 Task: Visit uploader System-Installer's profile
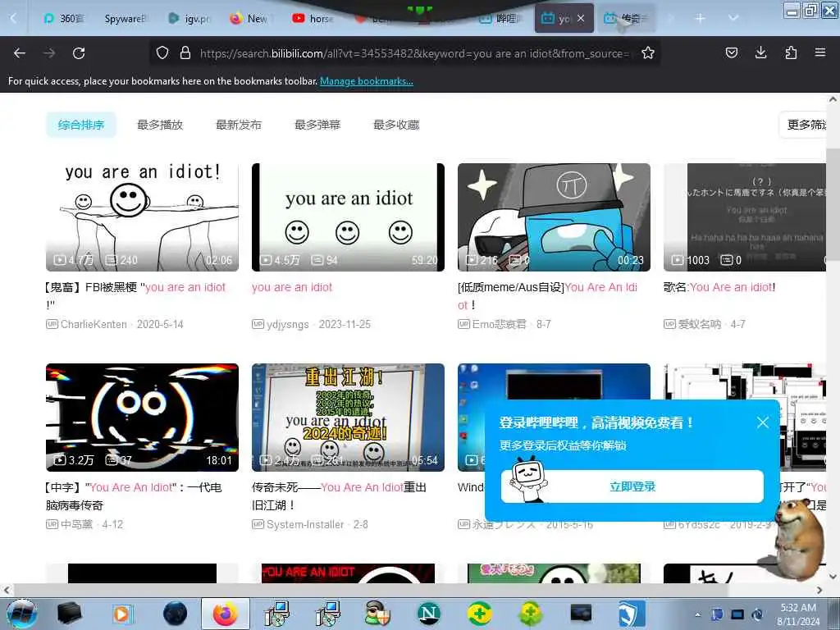pos(305,524)
